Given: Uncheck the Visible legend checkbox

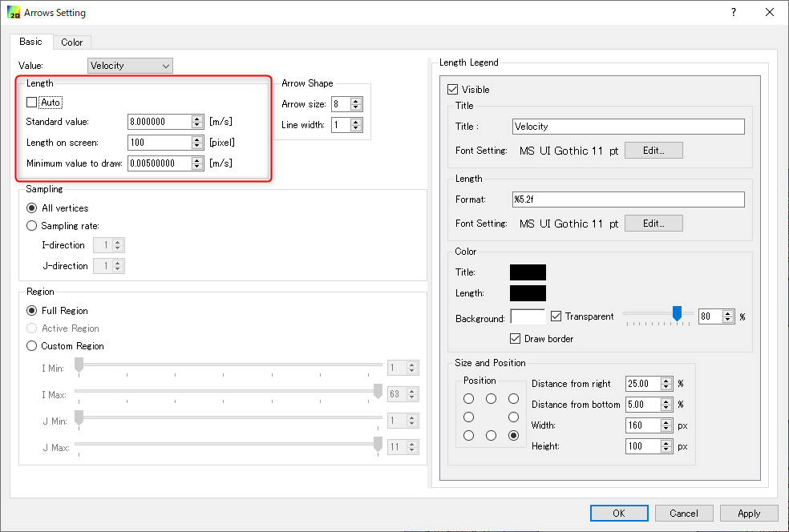Looking at the screenshot, I should tap(452, 90).
